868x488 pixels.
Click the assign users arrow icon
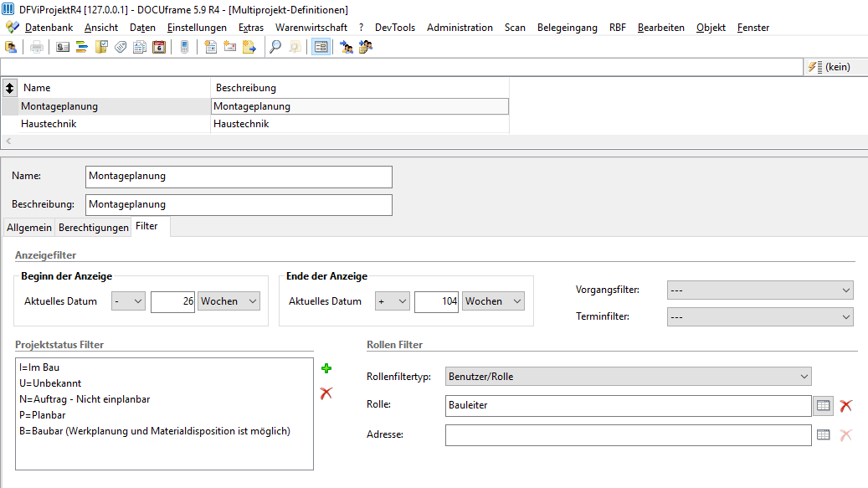(347, 47)
